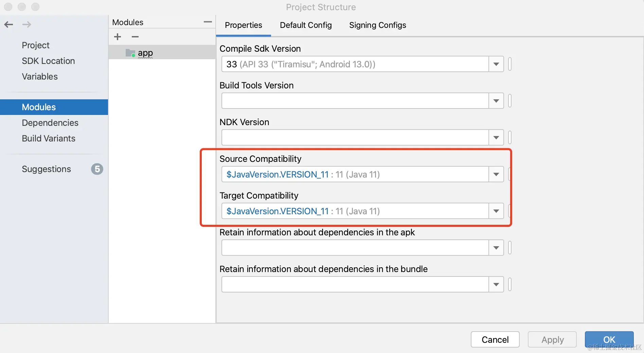Select Modules in the sidebar
Screen dimensions: 644x353
54,107
